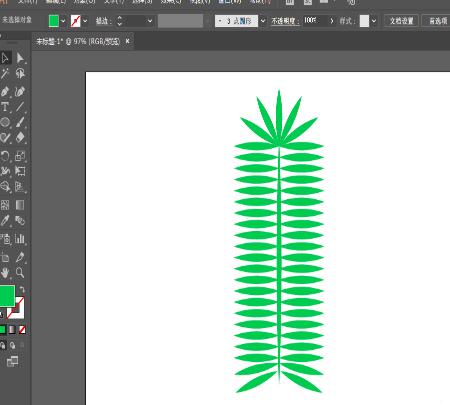Adjust stroke weight stepper arrows
Viewport: 450px width, 405px height.
click(x=120, y=21)
